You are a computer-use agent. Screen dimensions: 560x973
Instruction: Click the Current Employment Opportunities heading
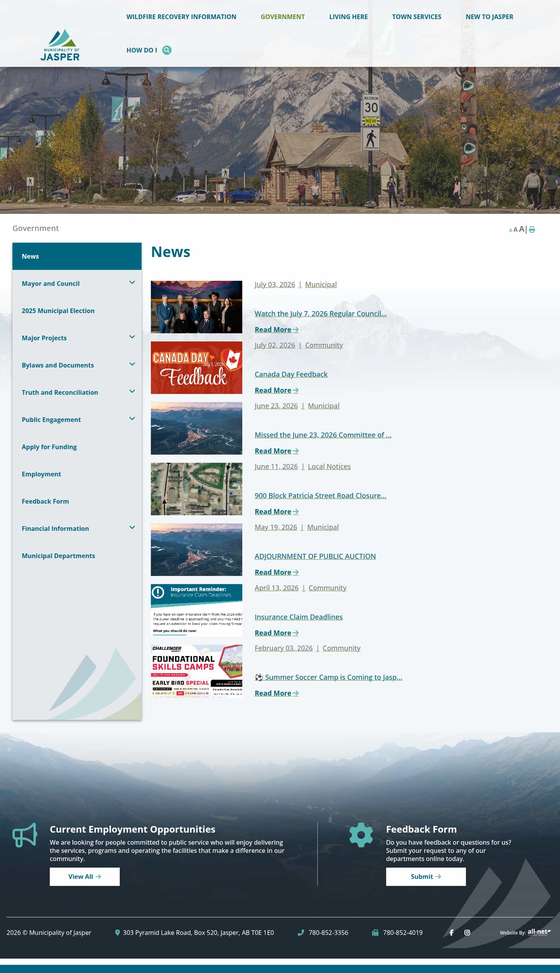click(132, 829)
